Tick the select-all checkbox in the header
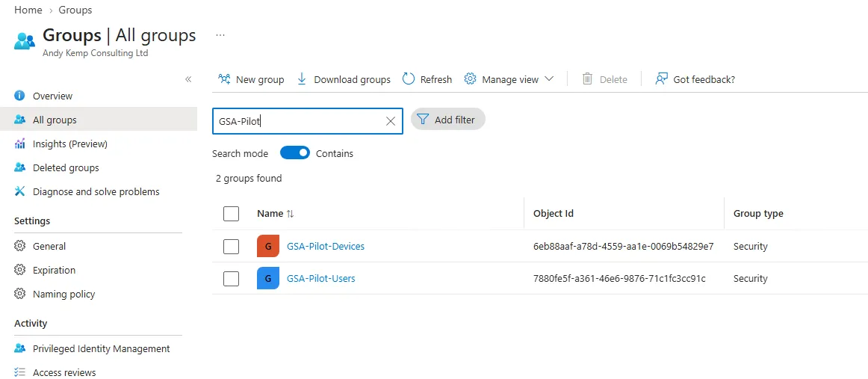 [x=231, y=213]
